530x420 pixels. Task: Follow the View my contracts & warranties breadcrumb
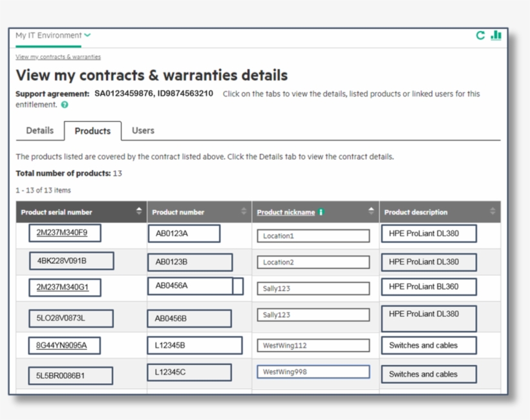coord(58,57)
